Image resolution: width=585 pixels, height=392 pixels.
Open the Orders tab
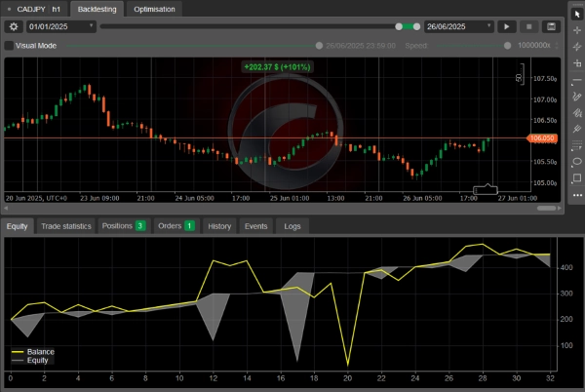click(x=176, y=226)
